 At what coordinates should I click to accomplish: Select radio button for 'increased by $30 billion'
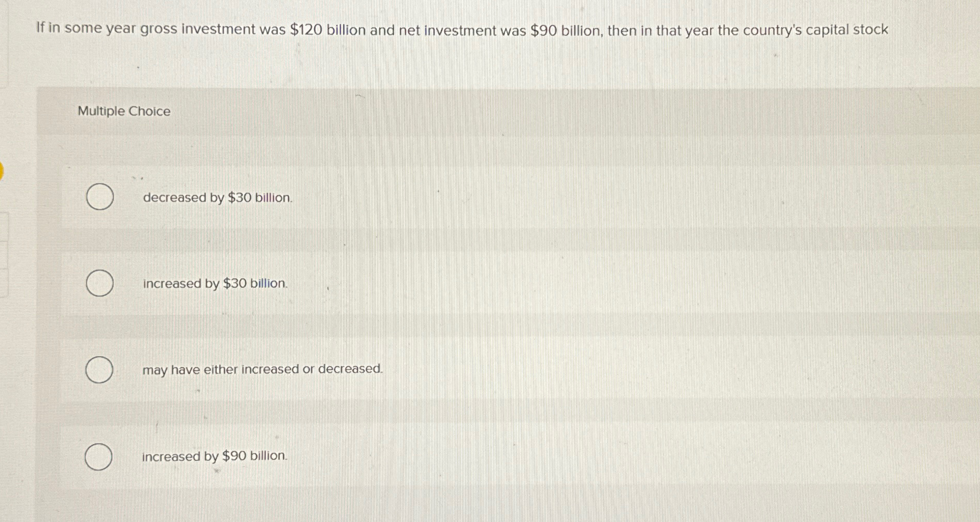tap(99, 284)
